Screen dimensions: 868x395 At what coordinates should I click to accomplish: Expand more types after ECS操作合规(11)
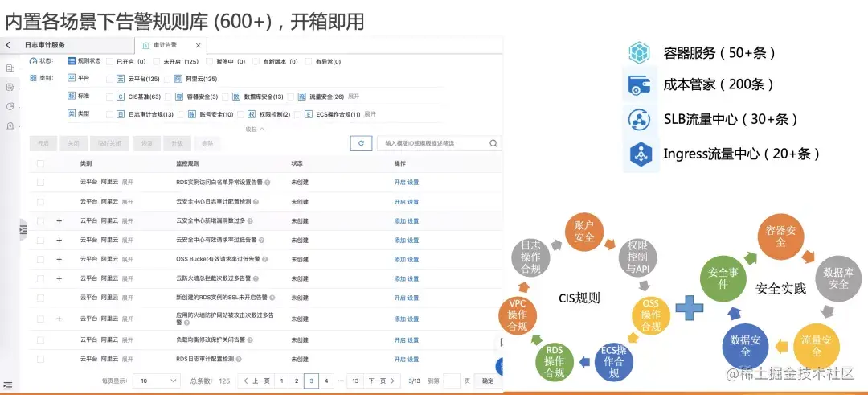[370, 114]
